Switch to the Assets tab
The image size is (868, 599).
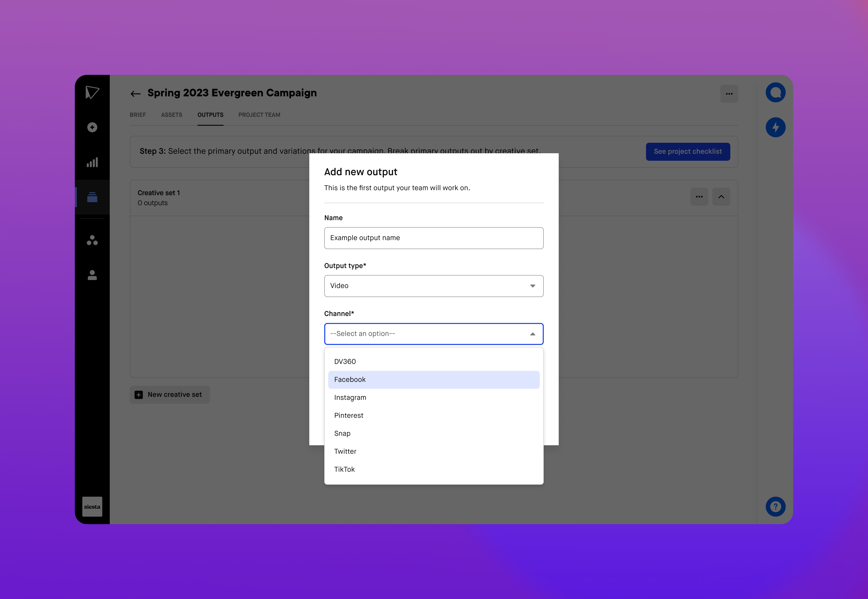(171, 115)
